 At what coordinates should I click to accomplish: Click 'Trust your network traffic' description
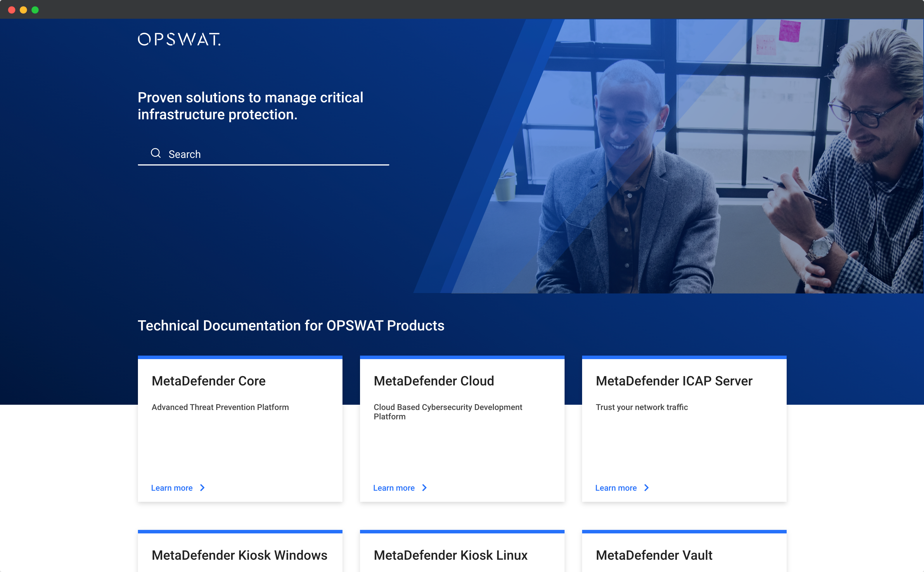tap(642, 407)
